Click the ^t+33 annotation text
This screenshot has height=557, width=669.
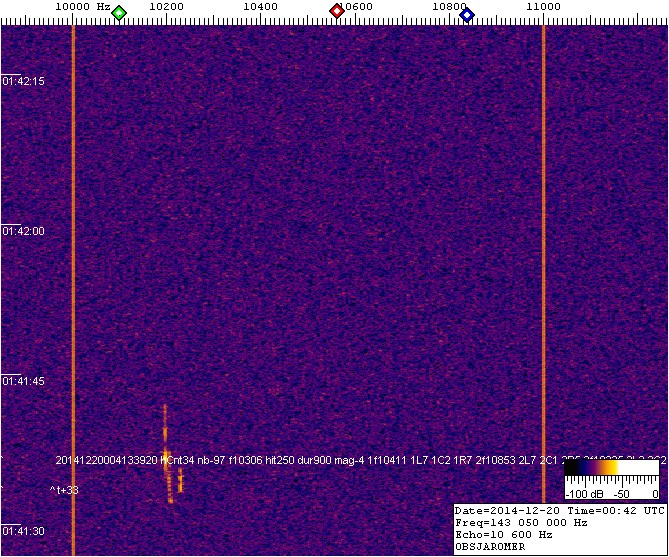click(65, 490)
